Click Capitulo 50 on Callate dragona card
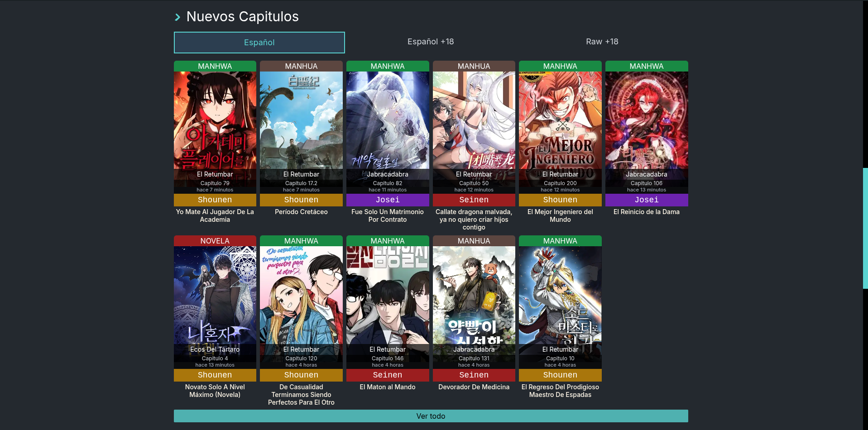 click(x=474, y=183)
